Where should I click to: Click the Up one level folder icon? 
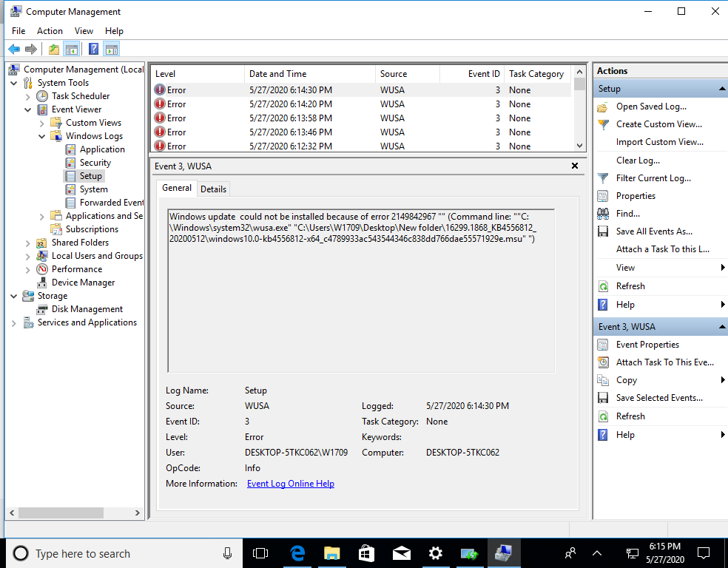click(x=54, y=49)
